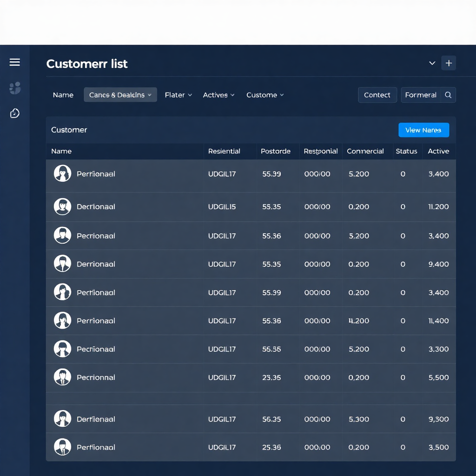The image size is (476, 476).
Task: Select the Customer panel header label
Action: pyautogui.click(x=69, y=130)
